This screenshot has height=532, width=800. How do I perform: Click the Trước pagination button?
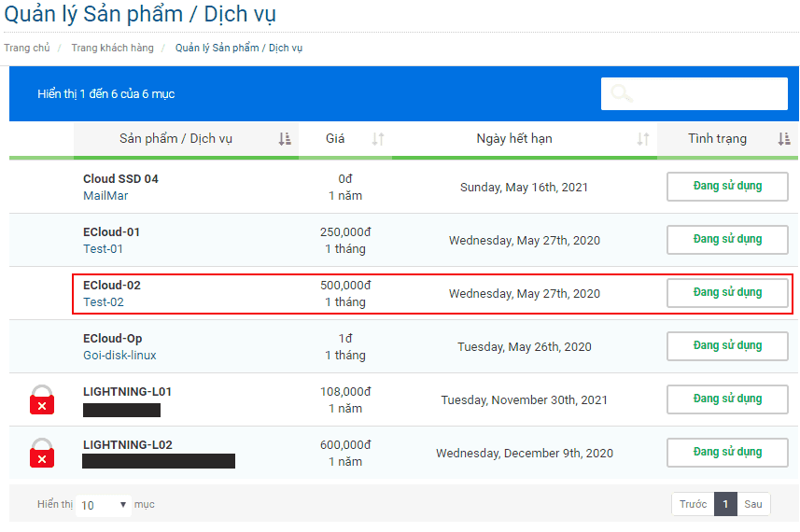coord(693,504)
